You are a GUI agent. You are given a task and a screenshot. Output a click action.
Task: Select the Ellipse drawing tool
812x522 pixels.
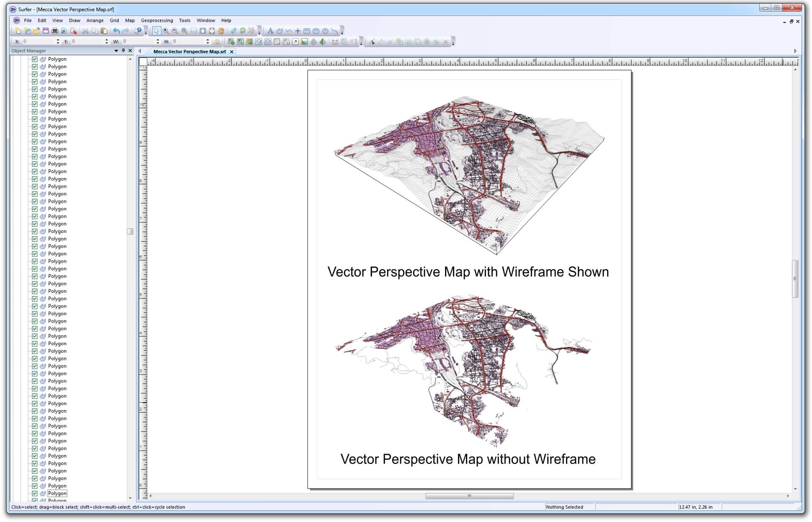coord(325,31)
